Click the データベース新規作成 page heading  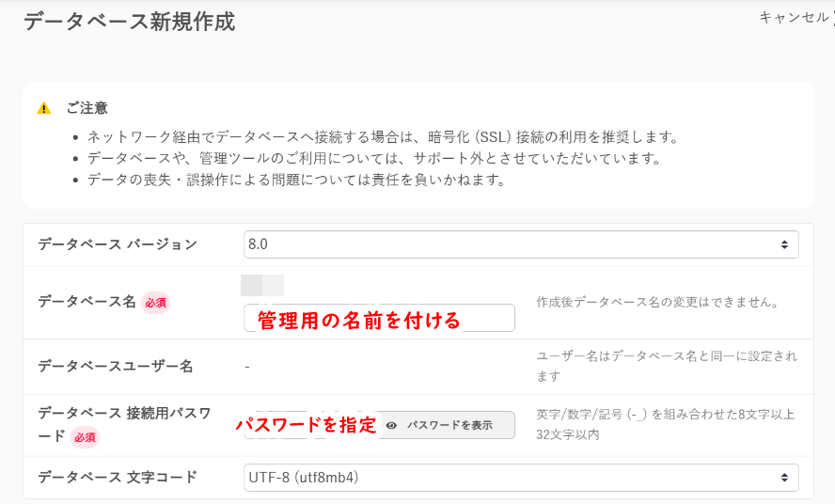coord(129,22)
